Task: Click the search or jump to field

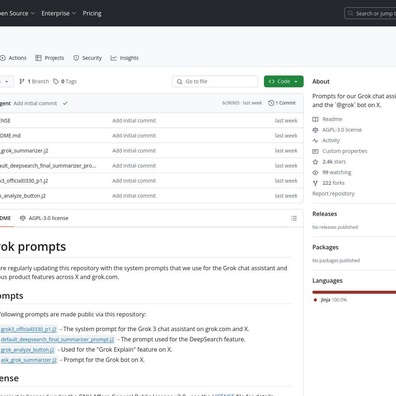Action: point(370,14)
